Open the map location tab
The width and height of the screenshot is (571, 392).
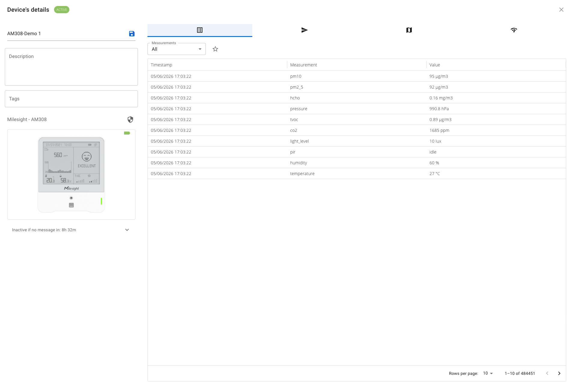tap(409, 30)
